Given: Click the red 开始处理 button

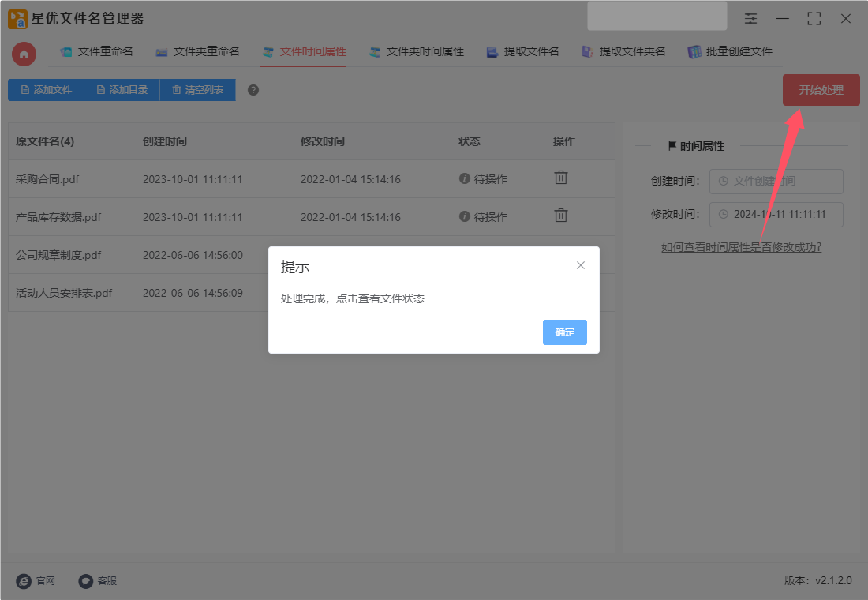Looking at the screenshot, I should [821, 90].
